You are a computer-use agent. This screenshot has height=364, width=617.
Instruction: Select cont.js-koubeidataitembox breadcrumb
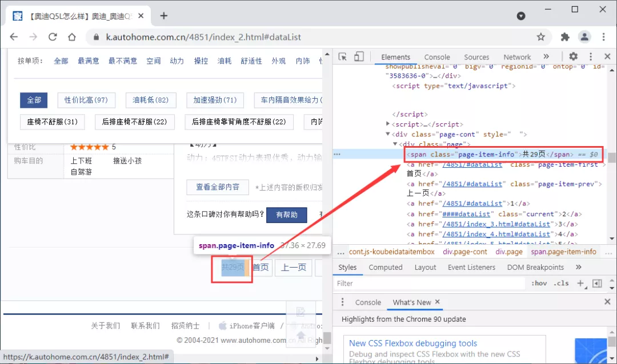click(391, 252)
